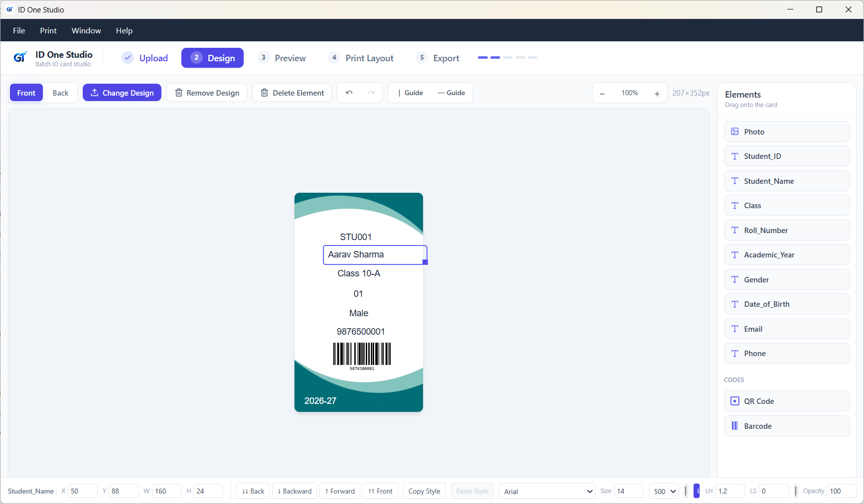Viewport: 864px width, 504px height.
Task: Pick the Date_of_Birth element
Action: (787, 304)
